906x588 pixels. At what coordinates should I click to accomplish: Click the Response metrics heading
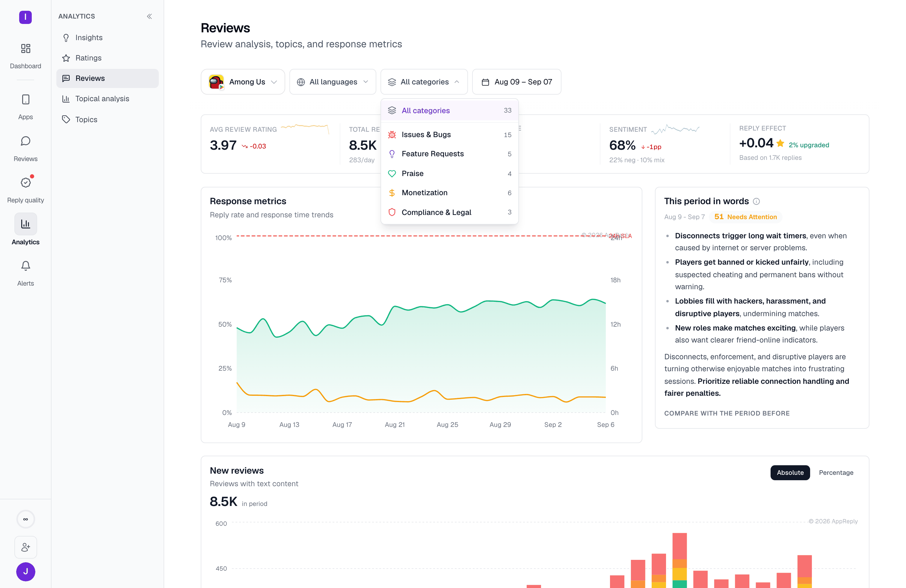click(248, 201)
